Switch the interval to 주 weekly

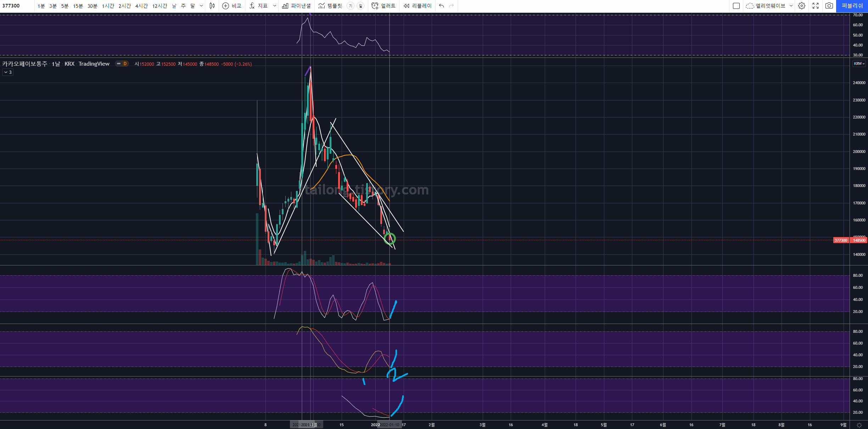[183, 6]
